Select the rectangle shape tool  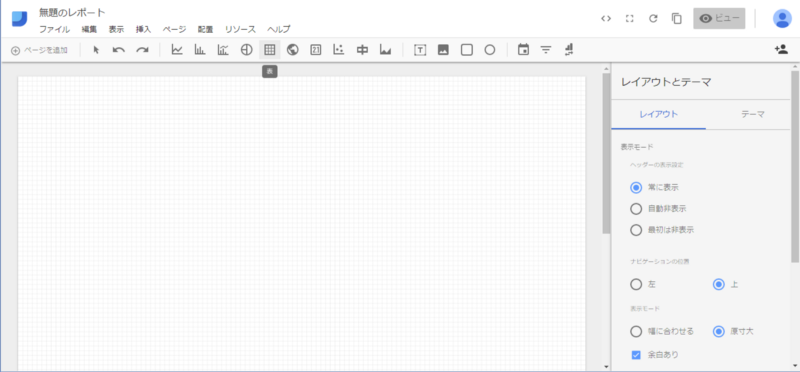[x=466, y=50]
